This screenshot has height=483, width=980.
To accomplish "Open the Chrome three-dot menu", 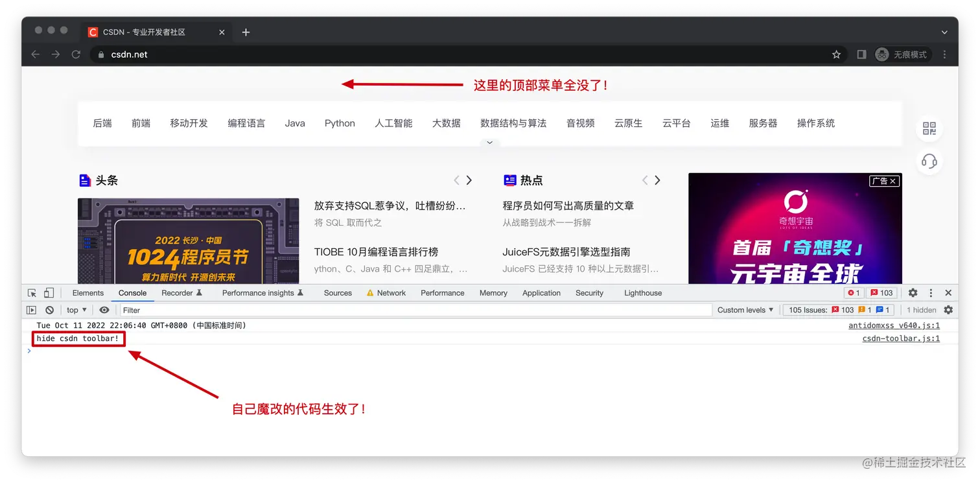I will click(x=944, y=54).
